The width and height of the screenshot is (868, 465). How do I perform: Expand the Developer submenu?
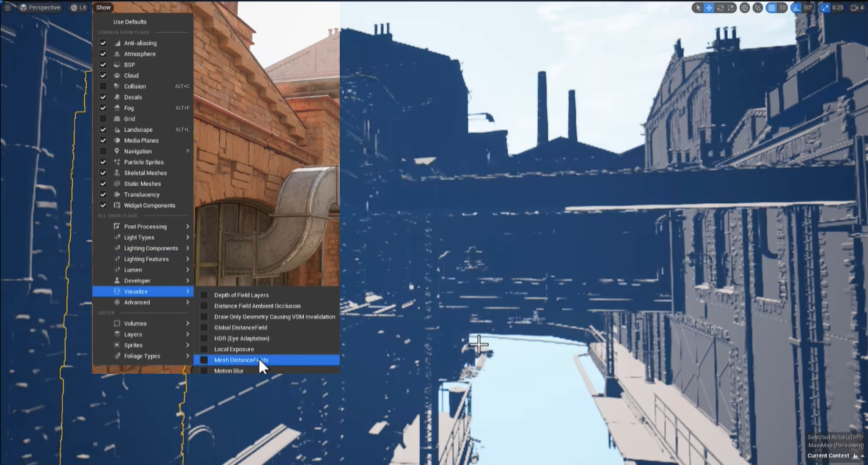pos(143,281)
